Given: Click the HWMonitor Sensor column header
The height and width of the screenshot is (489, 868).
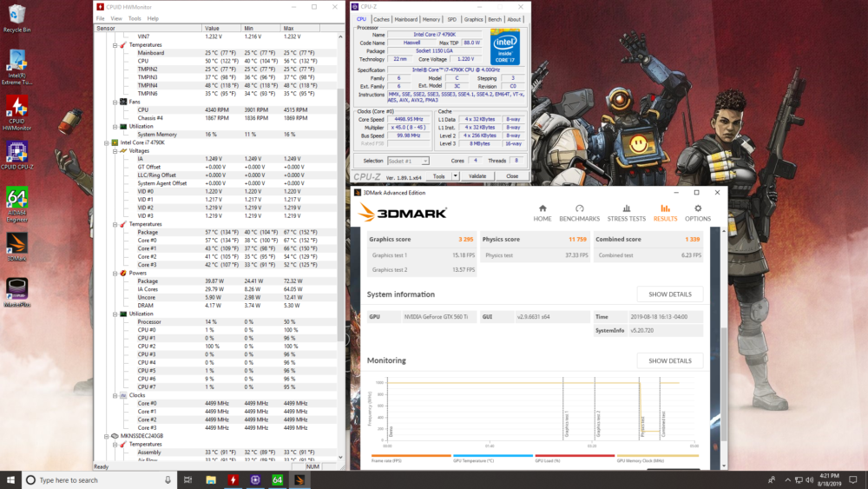Looking at the screenshot, I should coord(148,29).
